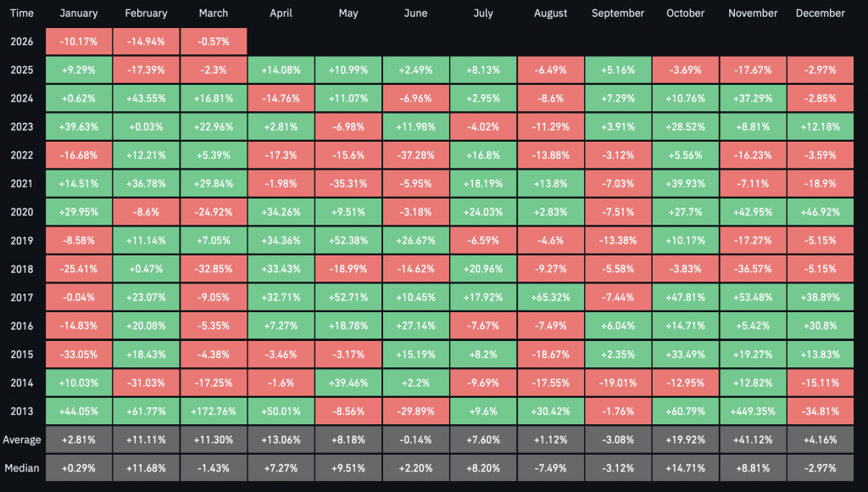
Task: Click the +41.12% November average cell
Action: 753,439
